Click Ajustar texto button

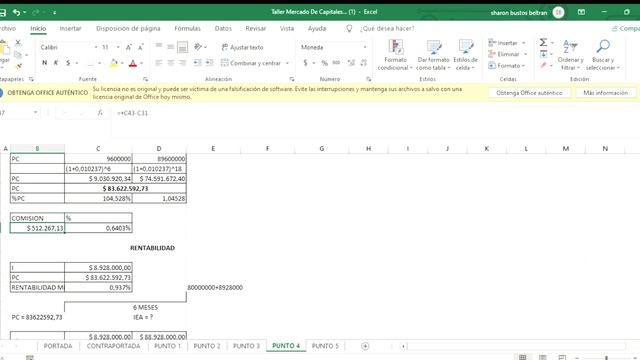(x=242, y=47)
